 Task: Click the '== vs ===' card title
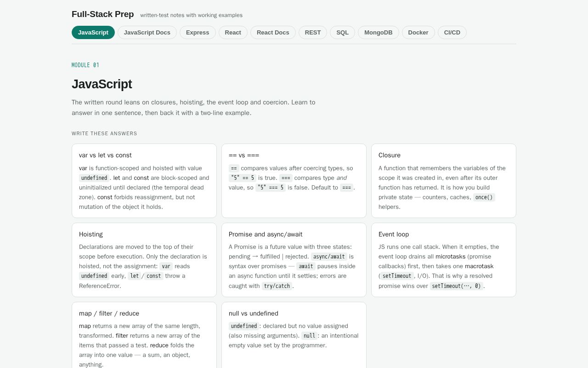244,155
